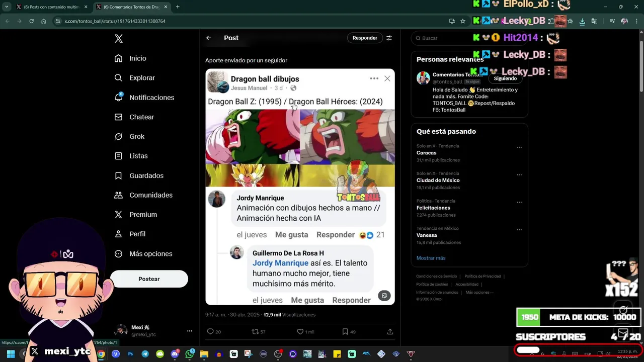Expand Más opciones in the footer
The image size is (644, 362).
click(x=479, y=292)
